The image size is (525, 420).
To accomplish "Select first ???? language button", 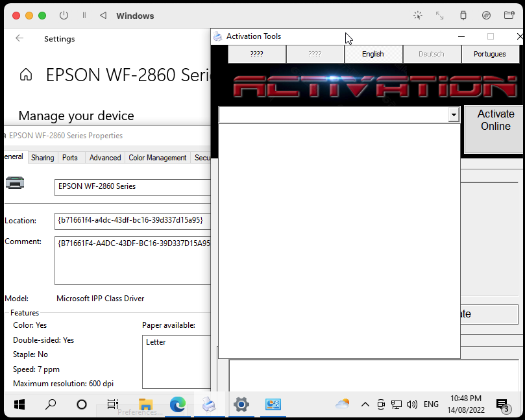I will click(257, 55).
